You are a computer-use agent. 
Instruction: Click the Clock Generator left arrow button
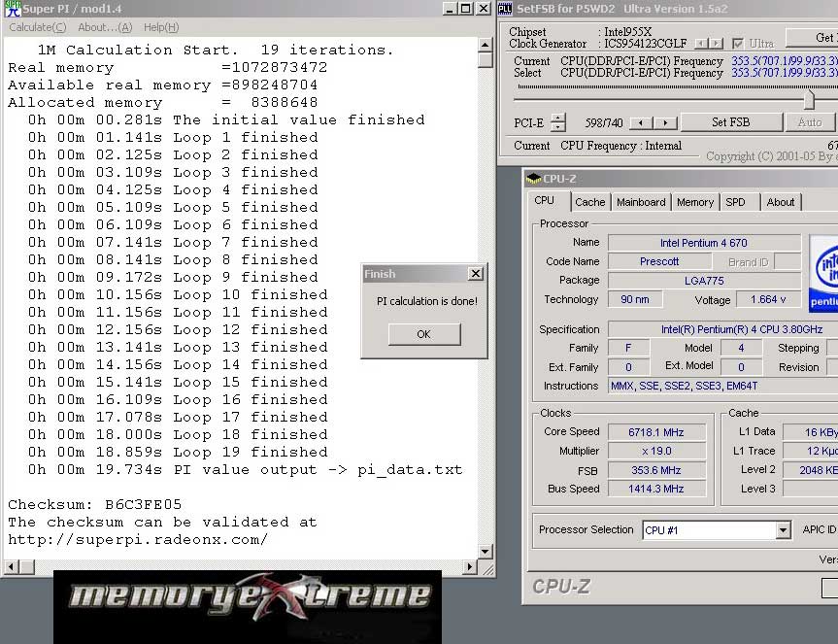click(x=701, y=44)
